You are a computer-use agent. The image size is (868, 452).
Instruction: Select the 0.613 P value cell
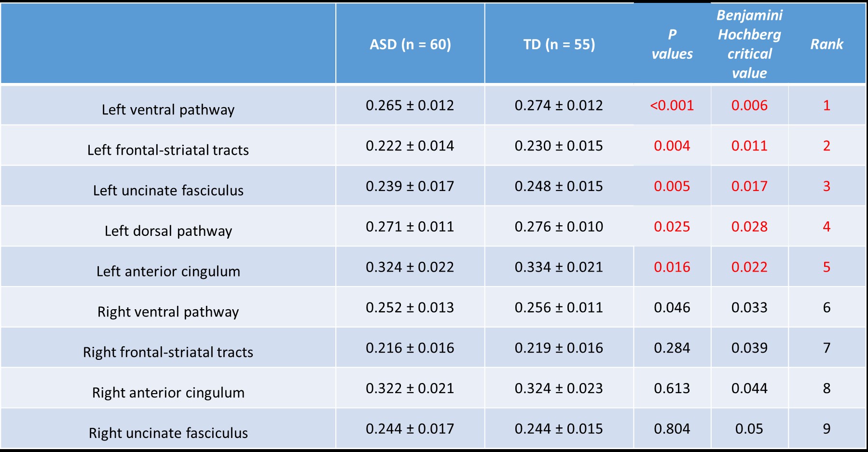672,388
